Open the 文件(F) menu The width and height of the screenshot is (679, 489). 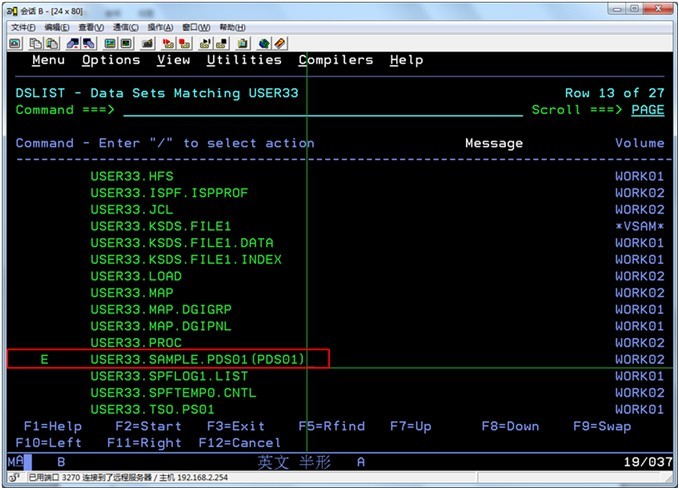pos(23,27)
